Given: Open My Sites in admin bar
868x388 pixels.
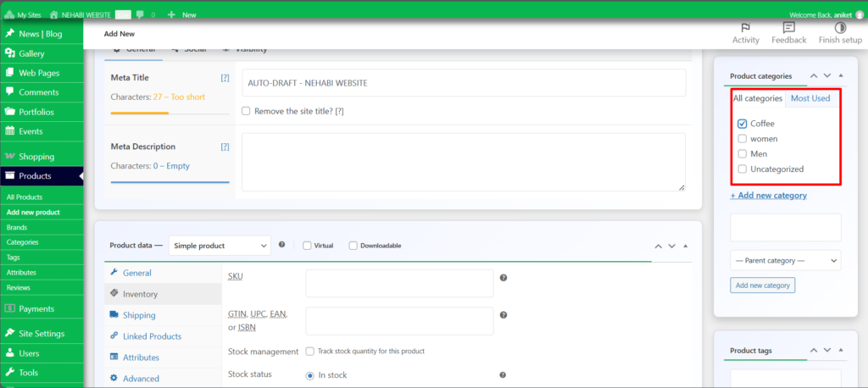Looking at the screenshot, I should click(x=23, y=15).
